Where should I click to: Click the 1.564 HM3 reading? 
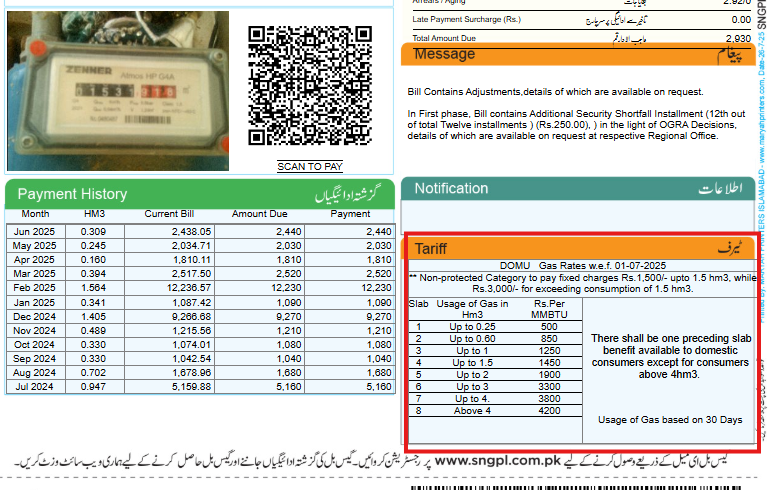(x=93, y=288)
